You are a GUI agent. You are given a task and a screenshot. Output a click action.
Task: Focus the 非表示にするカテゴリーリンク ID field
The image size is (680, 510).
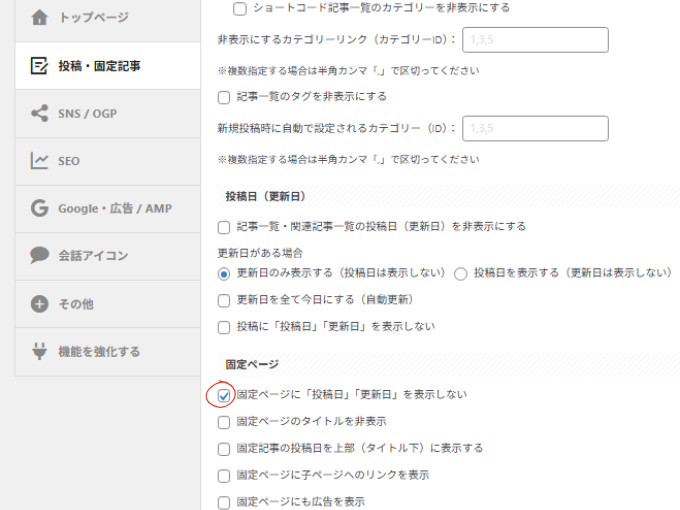click(x=535, y=40)
